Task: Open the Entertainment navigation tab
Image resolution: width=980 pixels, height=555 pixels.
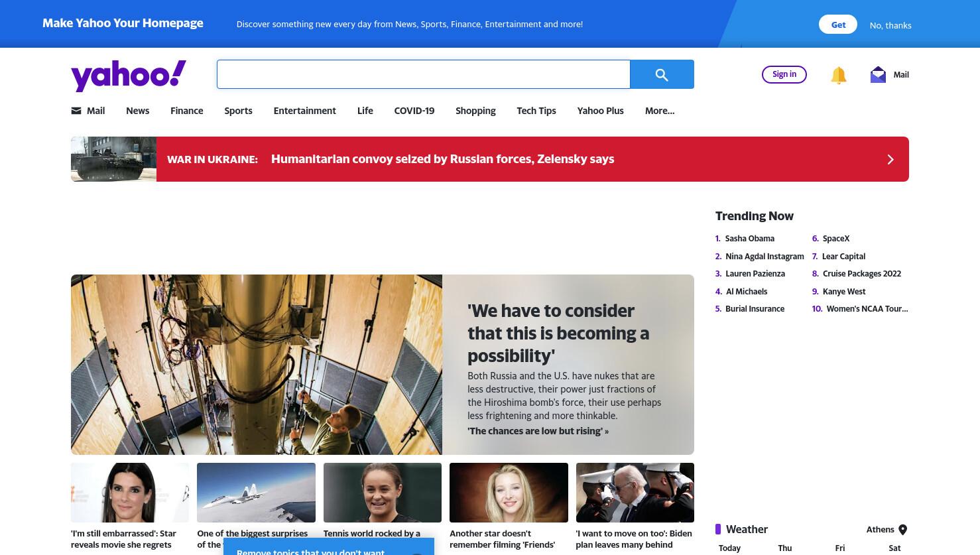Action: pos(305,111)
